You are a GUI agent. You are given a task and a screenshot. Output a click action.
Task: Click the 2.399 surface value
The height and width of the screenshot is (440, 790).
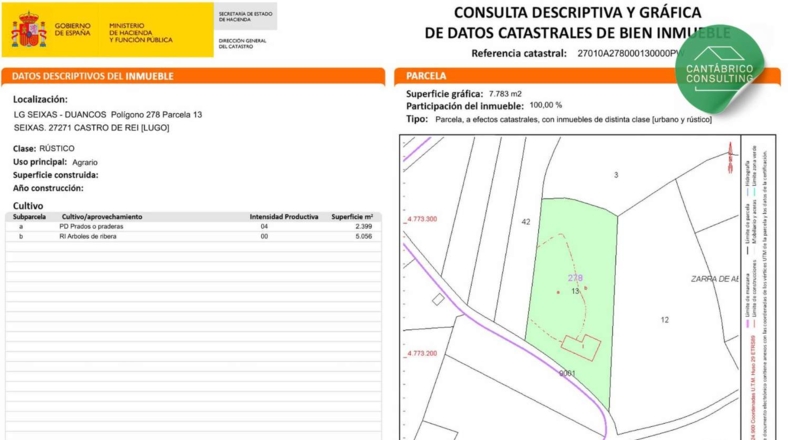coord(364,227)
